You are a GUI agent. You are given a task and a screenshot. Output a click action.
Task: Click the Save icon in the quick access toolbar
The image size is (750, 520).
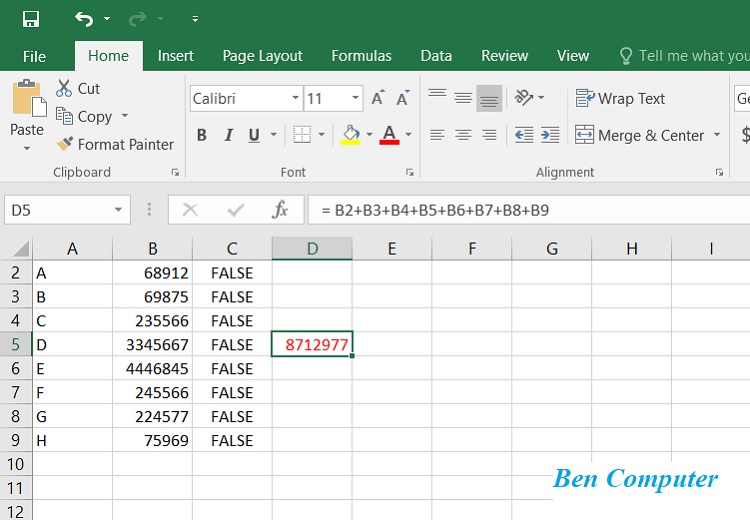click(x=31, y=19)
